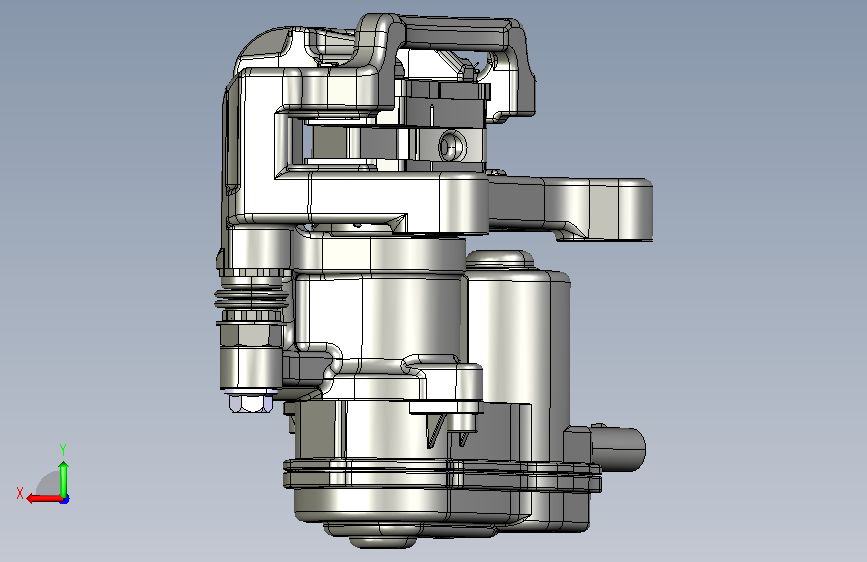Click the green Y axis arrow of the triad

[64, 478]
